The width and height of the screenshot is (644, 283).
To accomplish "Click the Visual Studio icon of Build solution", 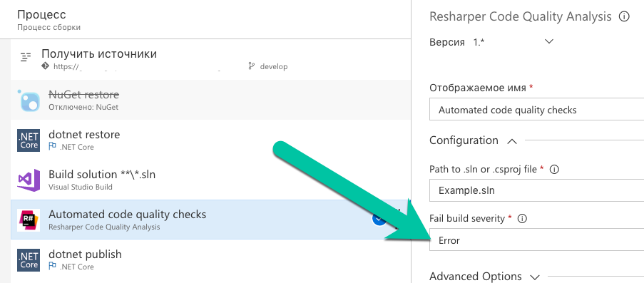I will [29, 180].
